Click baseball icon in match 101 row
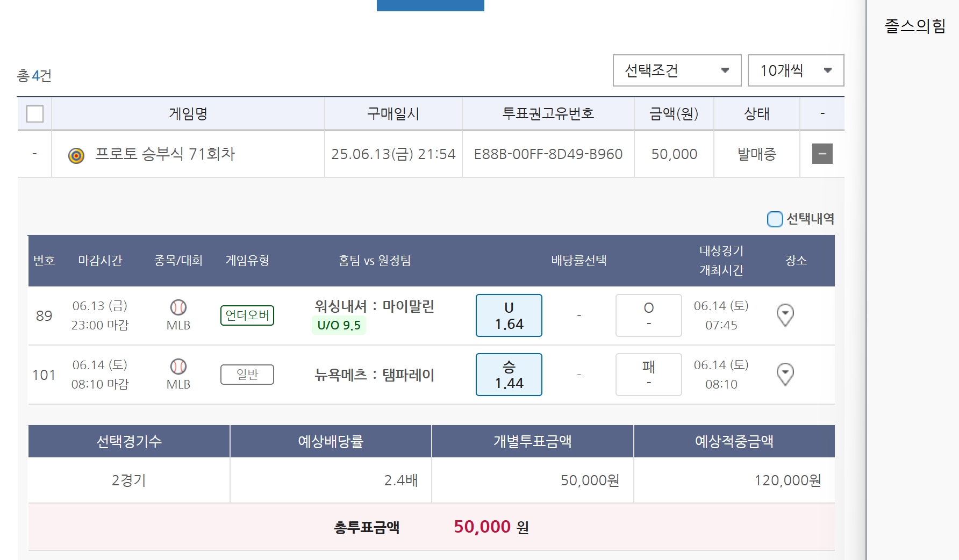Image resolution: width=959 pixels, height=560 pixels. coord(178,367)
